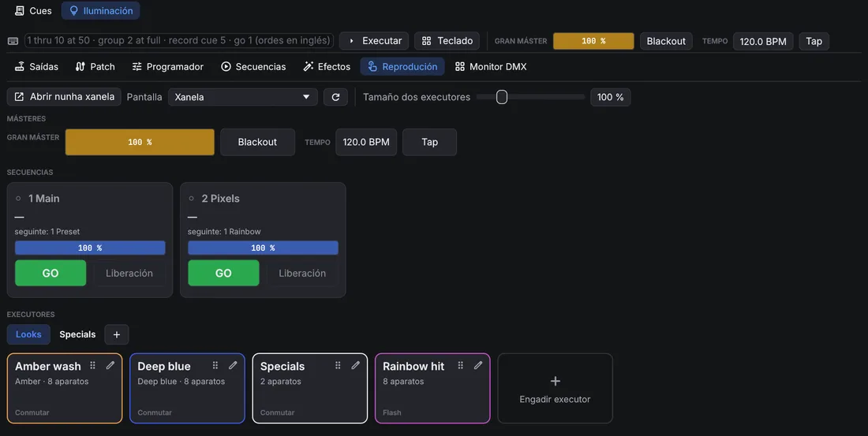Click the seguinte: 1 Preset label

(x=47, y=232)
